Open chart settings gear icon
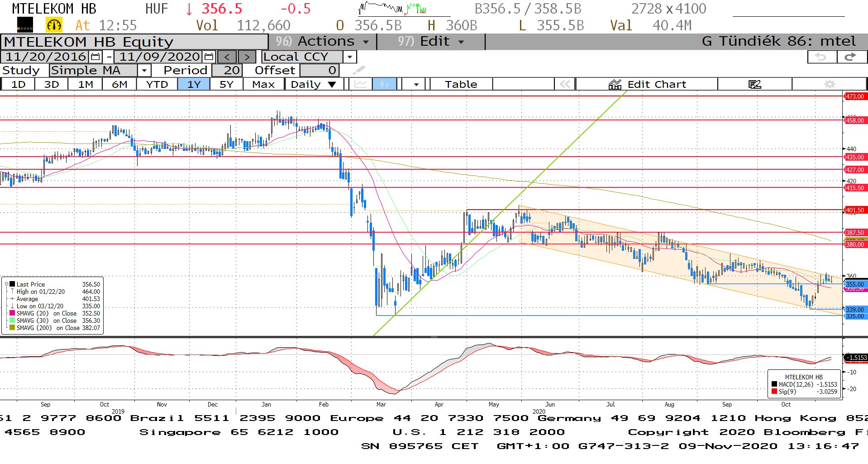This screenshot has height=464, width=868. 830,84
